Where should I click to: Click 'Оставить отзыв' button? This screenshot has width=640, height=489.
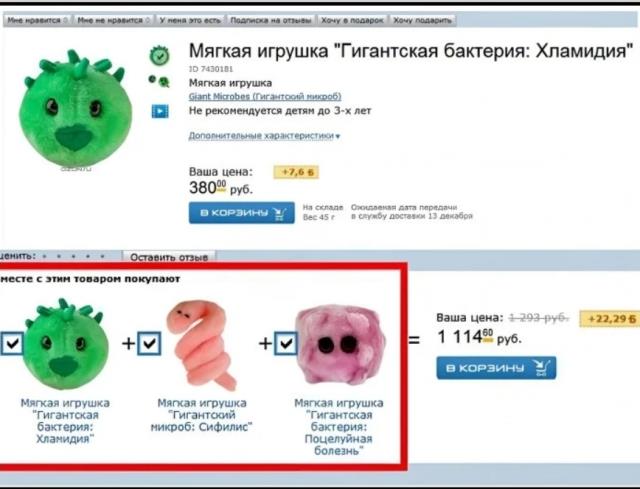pos(169,257)
